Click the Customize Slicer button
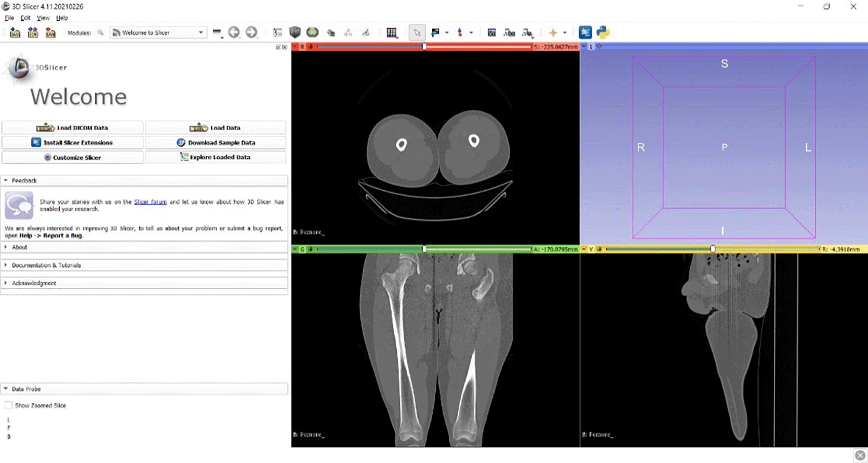Screen dimensions: 868x463 pos(72,158)
